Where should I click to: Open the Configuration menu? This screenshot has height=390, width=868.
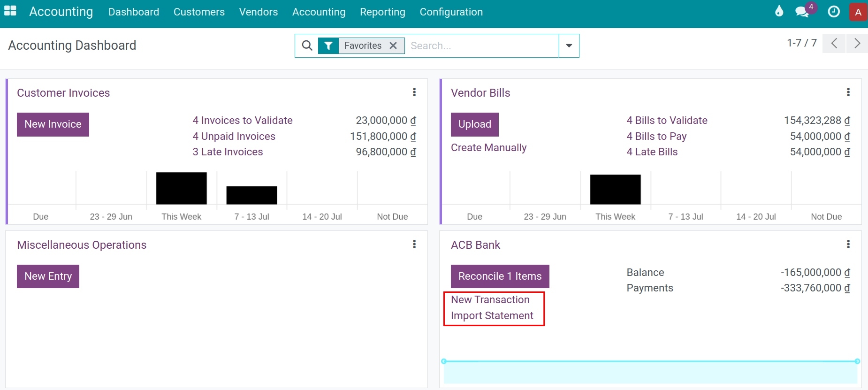[x=451, y=12]
